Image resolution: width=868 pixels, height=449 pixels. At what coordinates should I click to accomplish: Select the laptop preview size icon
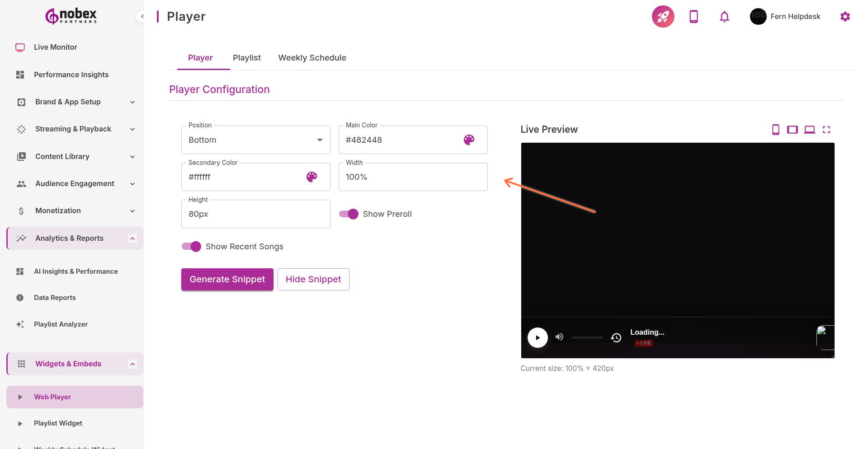[809, 129]
